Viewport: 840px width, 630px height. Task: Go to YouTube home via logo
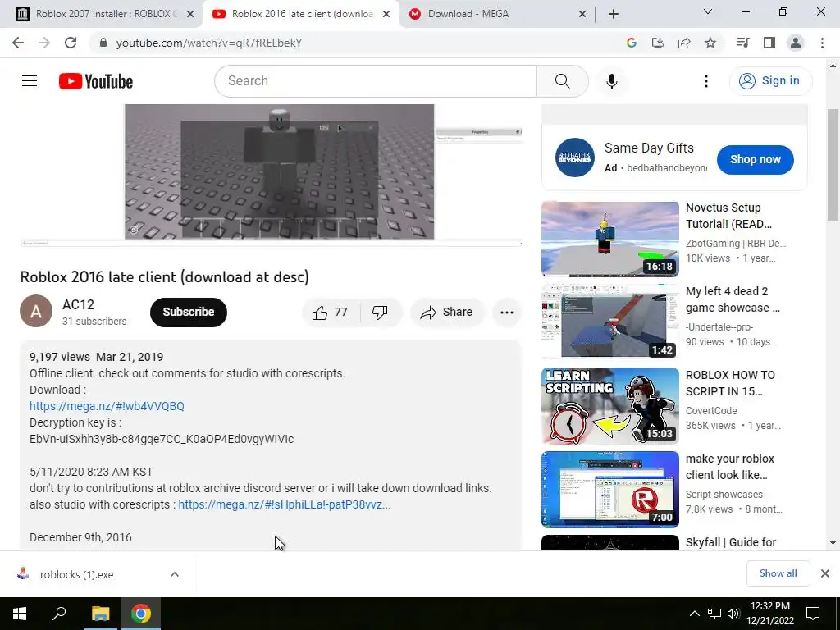pos(96,81)
